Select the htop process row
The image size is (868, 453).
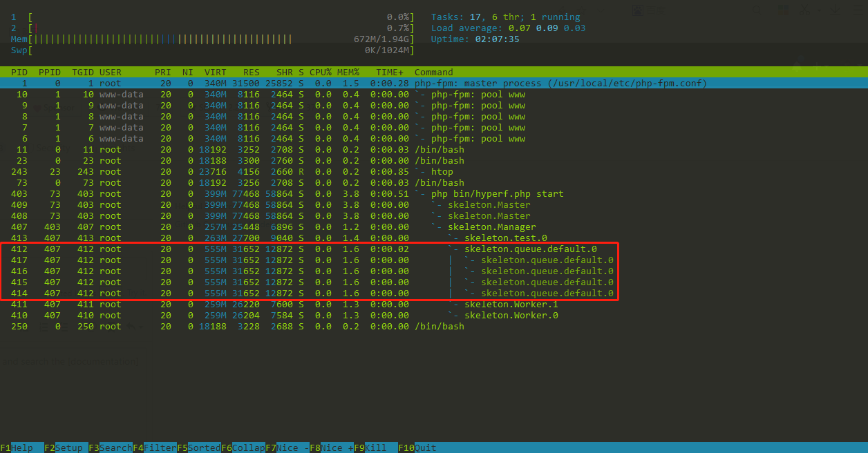point(434,171)
